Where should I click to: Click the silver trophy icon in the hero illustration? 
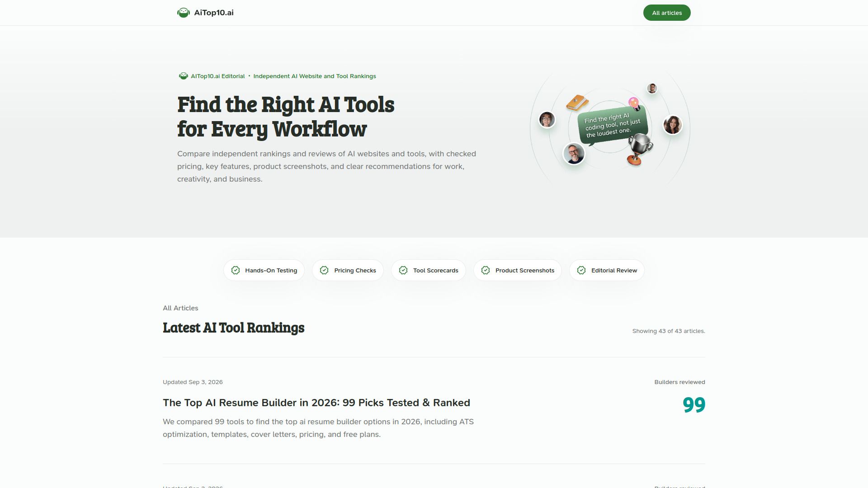point(639,149)
